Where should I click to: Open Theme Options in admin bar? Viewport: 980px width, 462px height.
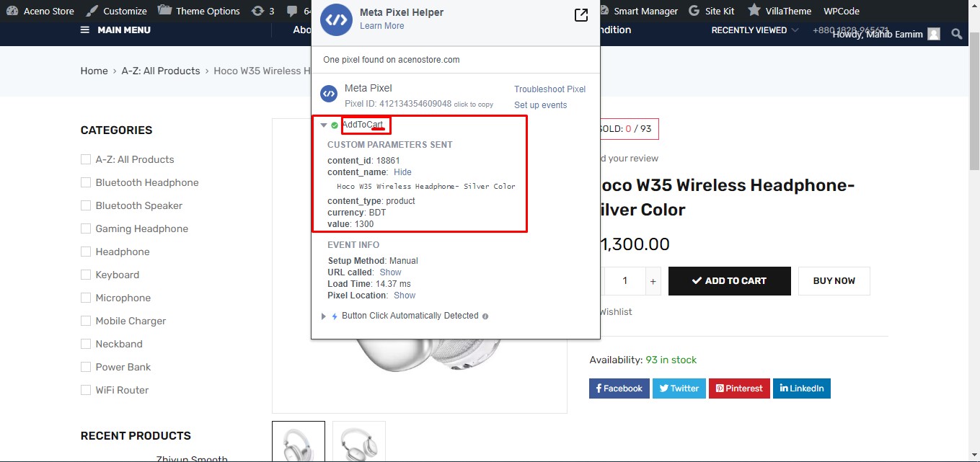pos(199,11)
